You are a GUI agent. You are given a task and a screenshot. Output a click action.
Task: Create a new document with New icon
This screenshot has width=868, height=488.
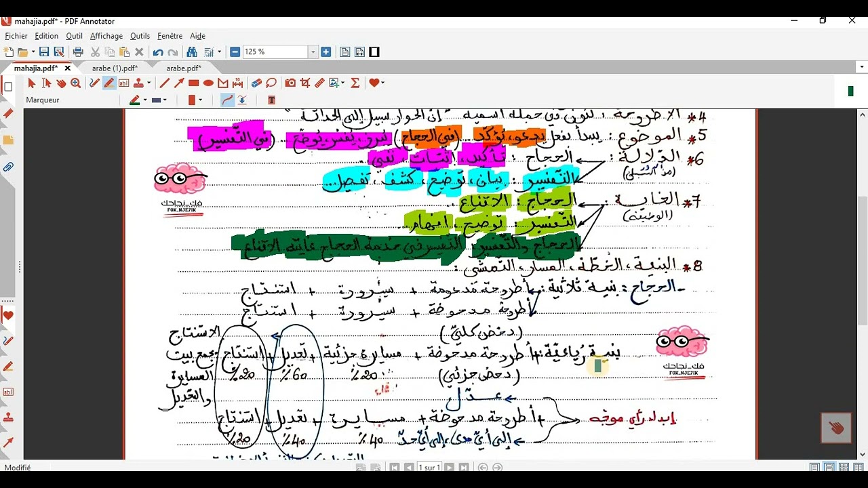click(8, 52)
